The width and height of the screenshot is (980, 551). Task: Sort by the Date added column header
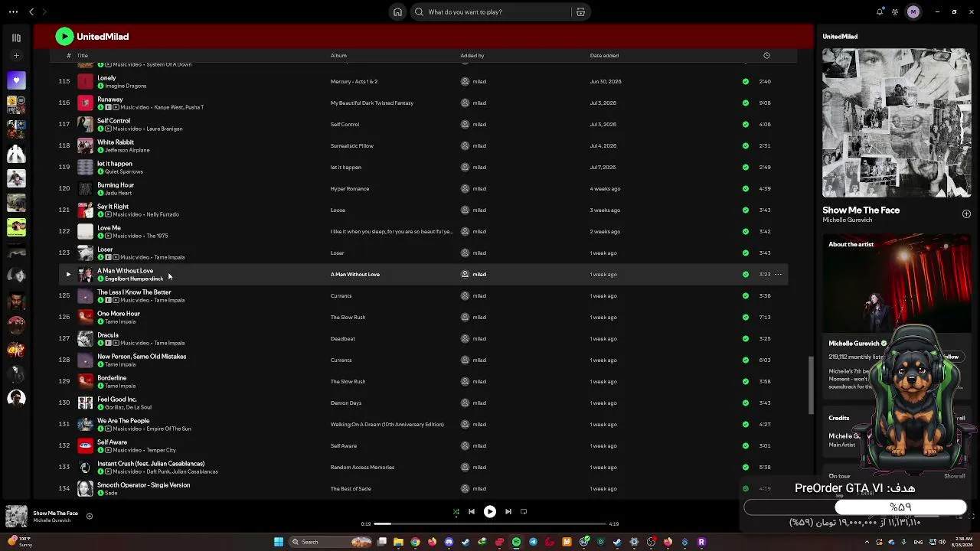point(604,55)
